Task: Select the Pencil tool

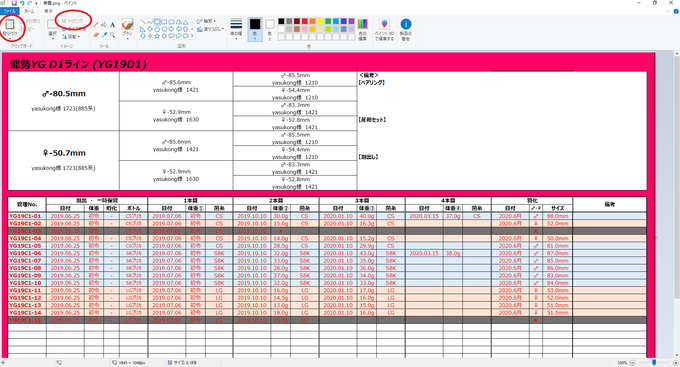Action: pos(95,25)
